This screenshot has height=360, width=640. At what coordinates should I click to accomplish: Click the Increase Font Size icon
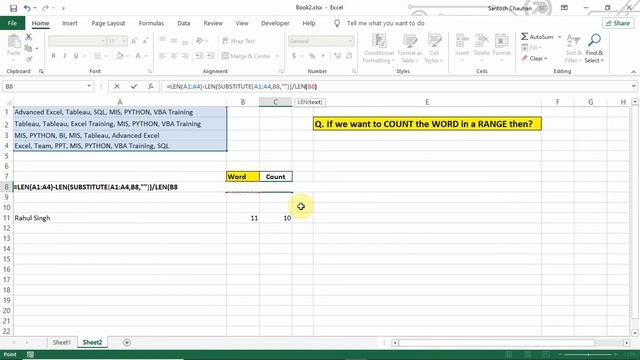134,41
